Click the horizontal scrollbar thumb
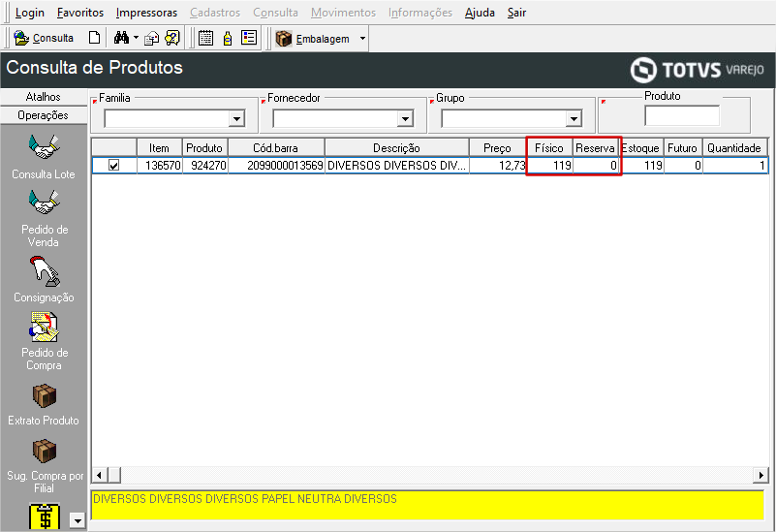This screenshot has width=776, height=532. coord(114,475)
